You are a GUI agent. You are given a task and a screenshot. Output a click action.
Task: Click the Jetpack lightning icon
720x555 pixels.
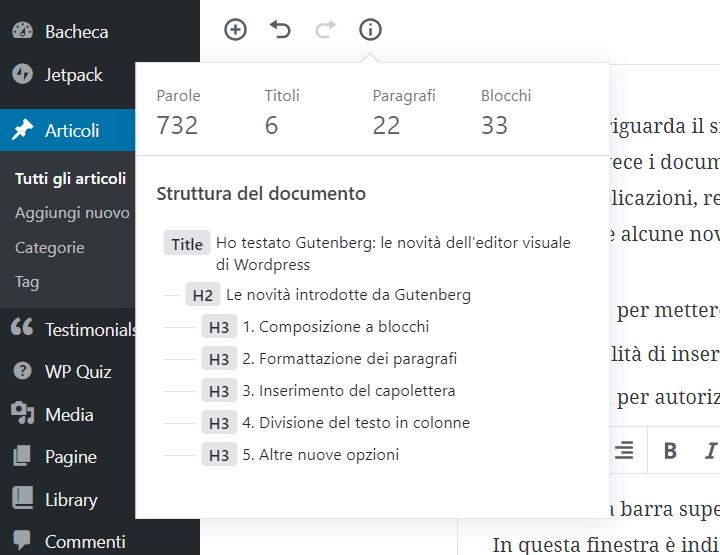click(x=22, y=74)
